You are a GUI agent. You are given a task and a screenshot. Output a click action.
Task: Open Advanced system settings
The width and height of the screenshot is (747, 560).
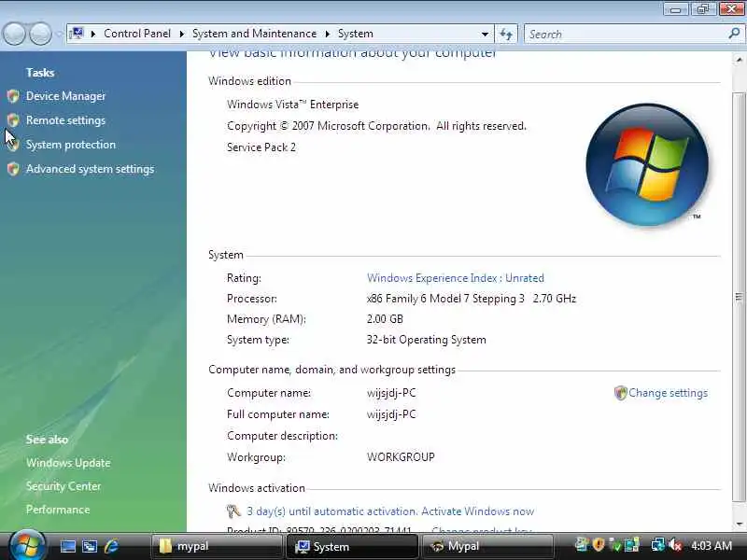[x=90, y=169]
